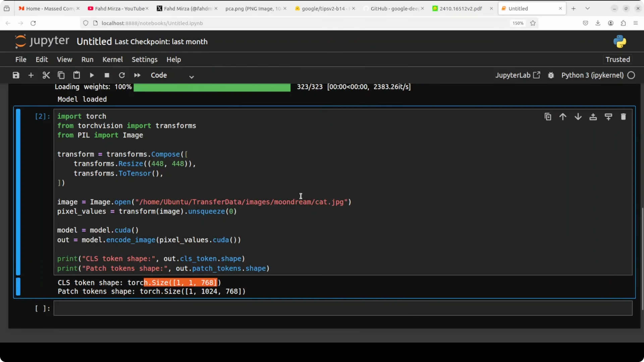Click the cell 2 blue collapse bar
Viewport: 644px width, 362px height.
pos(18,192)
